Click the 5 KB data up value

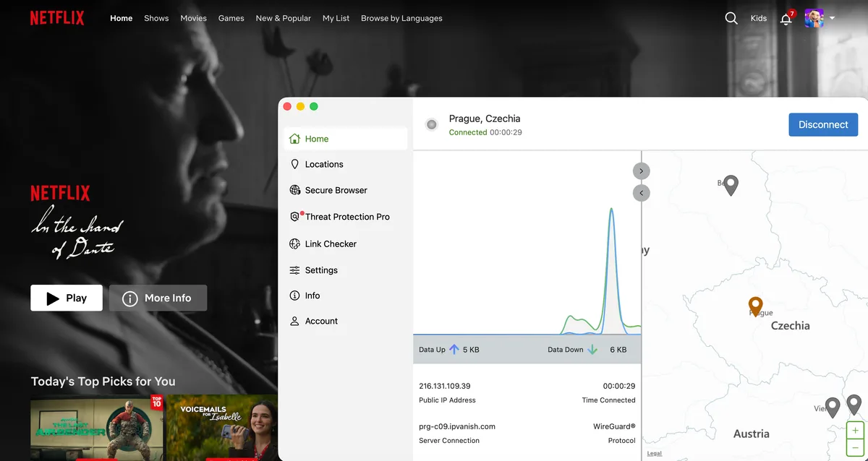click(x=471, y=349)
